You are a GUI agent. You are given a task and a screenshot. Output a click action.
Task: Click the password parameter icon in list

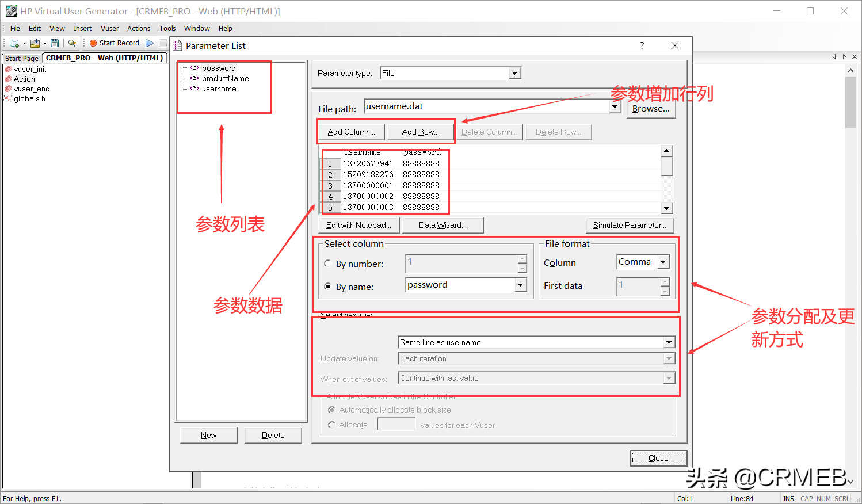194,68
